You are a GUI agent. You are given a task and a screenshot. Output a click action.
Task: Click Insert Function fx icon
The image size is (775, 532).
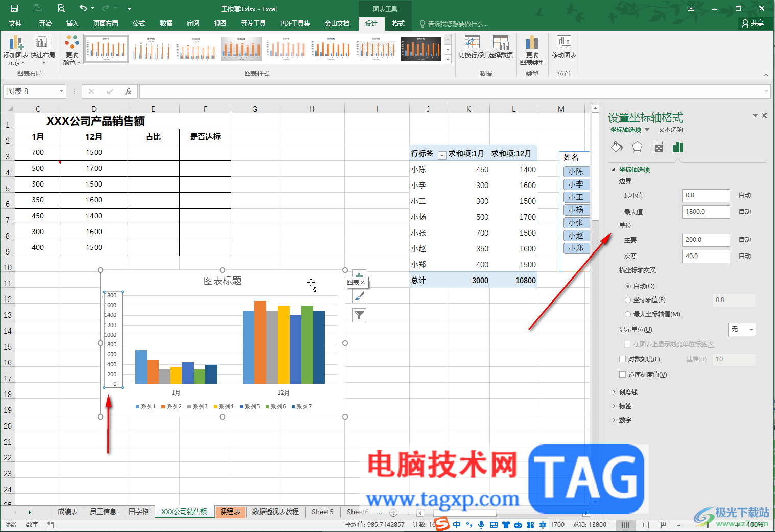click(128, 91)
